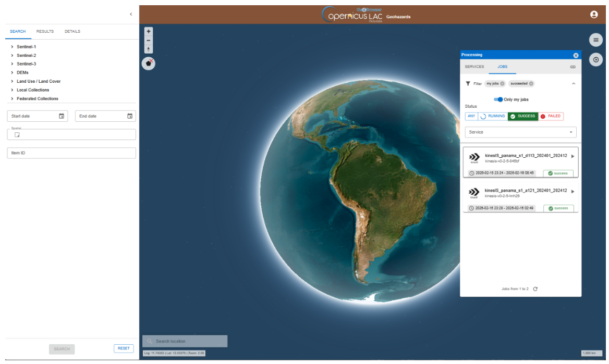Open the hamburger layers menu button
The height and width of the screenshot is (364, 609).
[595, 40]
